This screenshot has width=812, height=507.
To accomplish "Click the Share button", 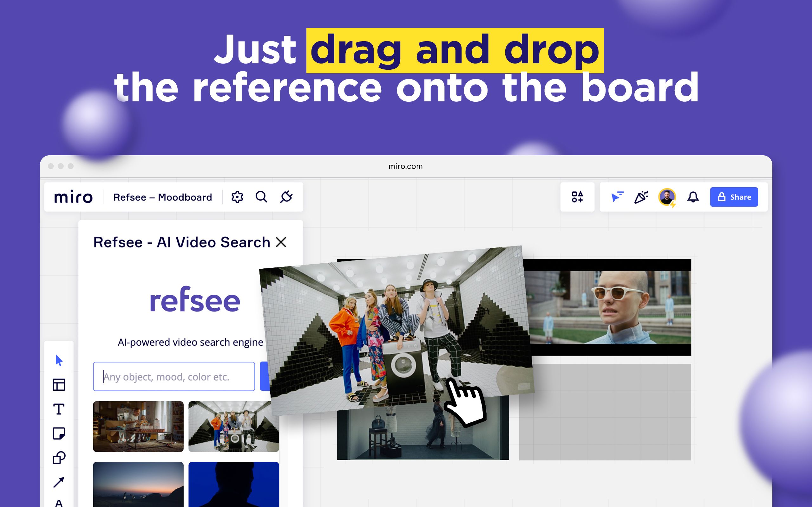I will pyautogui.click(x=734, y=197).
